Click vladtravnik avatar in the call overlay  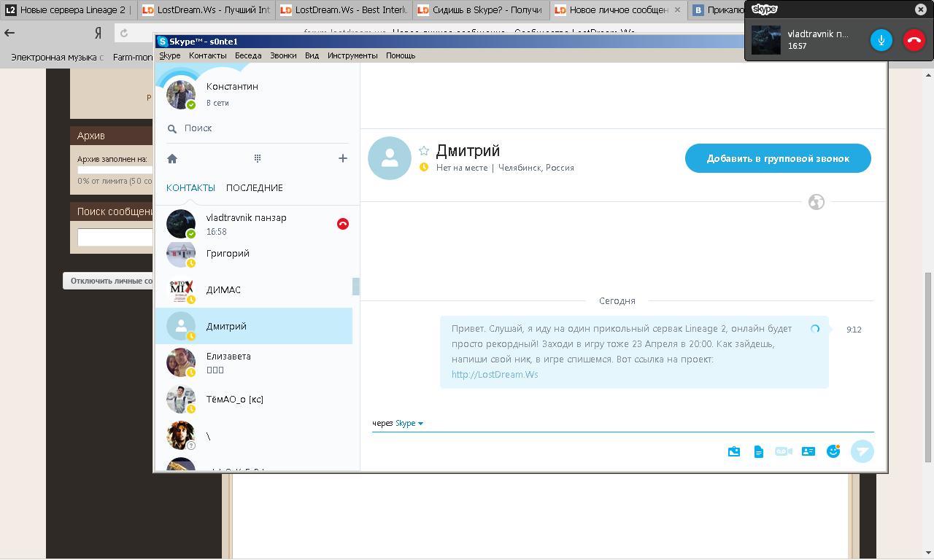click(x=766, y=40)
